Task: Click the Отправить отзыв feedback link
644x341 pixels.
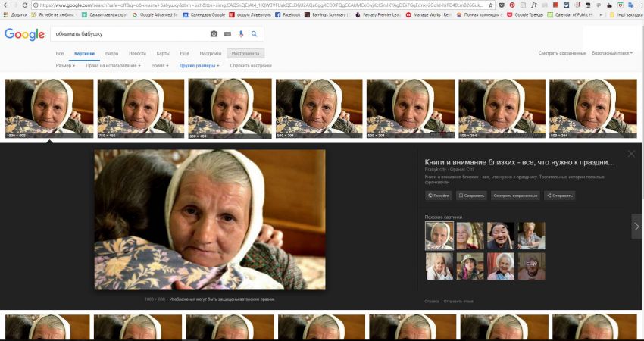Action: 459,301
